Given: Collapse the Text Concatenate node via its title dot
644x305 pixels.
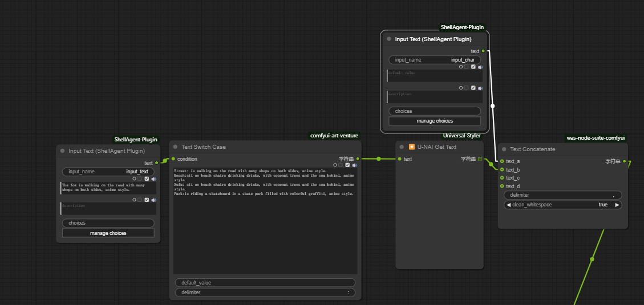Looking at the screenshot, I should pyautogui.click(x=504, y=149).
